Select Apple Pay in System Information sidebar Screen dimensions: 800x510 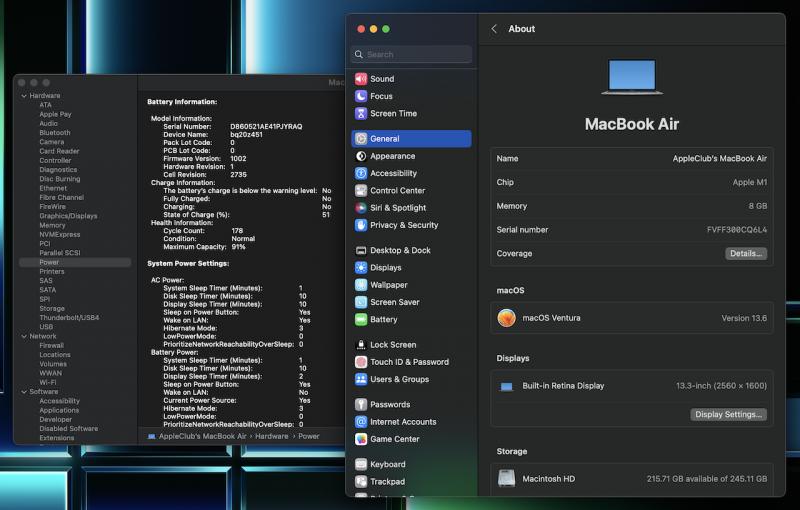point(56,114)
